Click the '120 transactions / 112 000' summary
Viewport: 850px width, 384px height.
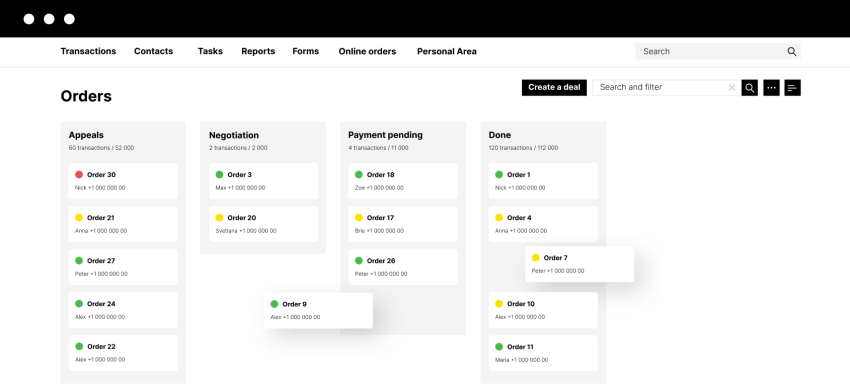523,148
